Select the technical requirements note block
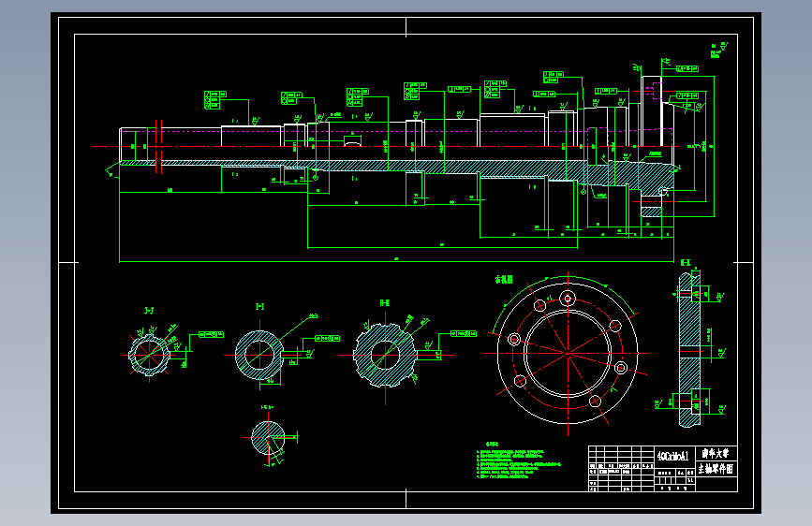The width and height of the screenshot is (812, 526). pos(518,461)
